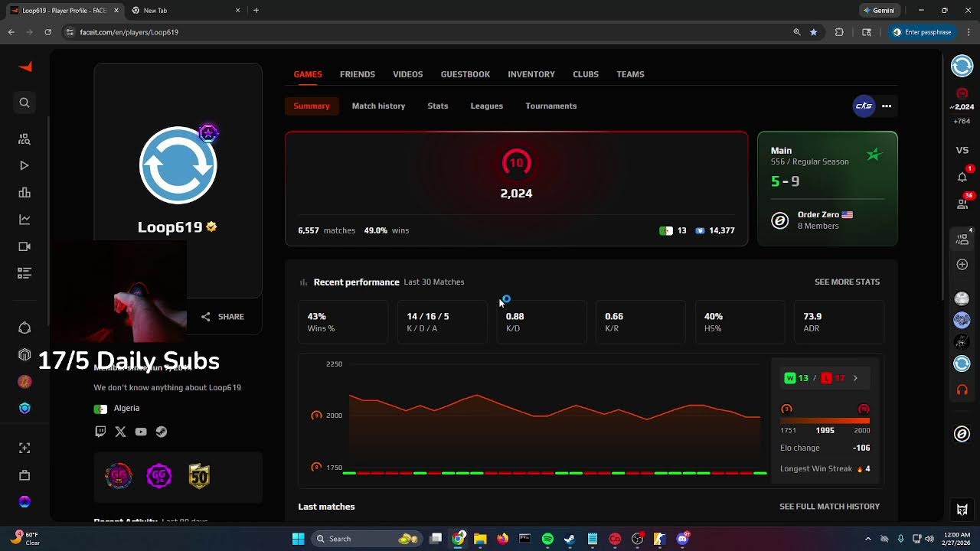980x551 pixels.
Task: Open the rankings bar-chart sidebar icon
Action: (x=24, y=193)
